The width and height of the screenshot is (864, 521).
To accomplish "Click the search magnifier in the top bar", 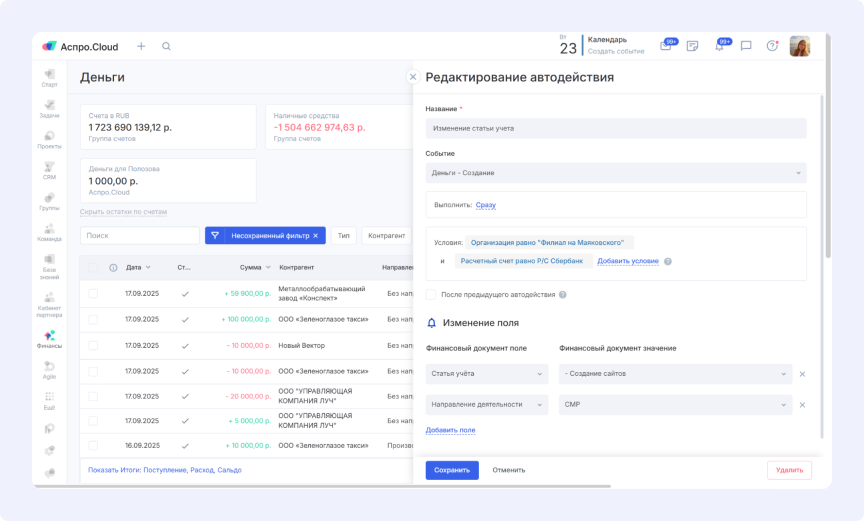I will tap(166, 46).
